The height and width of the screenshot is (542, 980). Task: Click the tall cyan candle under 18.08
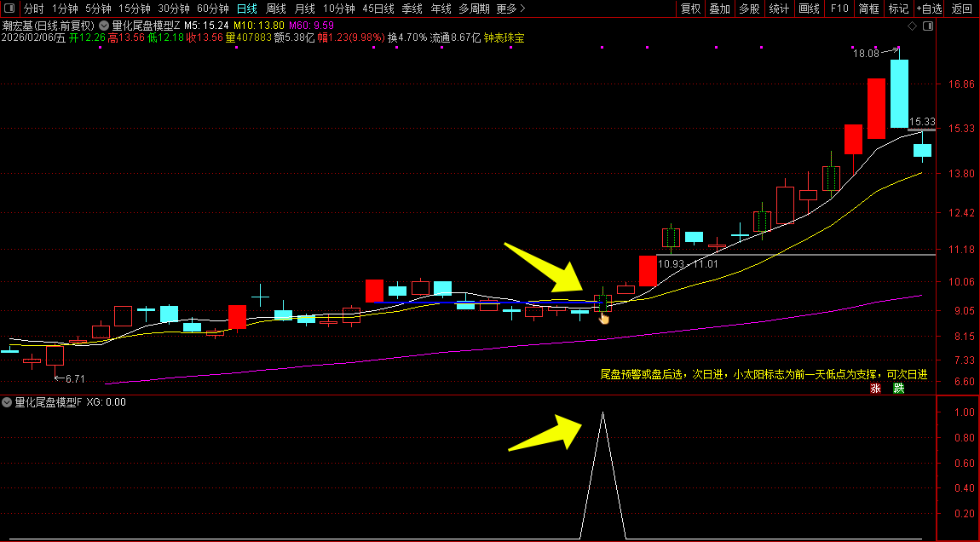[x=899, y=94]
